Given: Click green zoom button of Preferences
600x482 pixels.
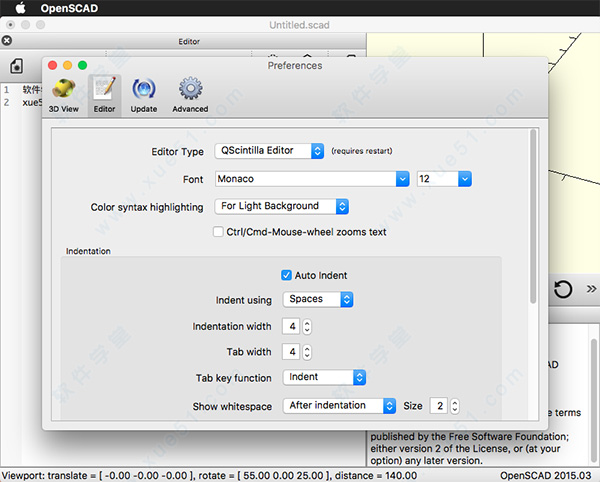Looking at the screenshot, I should point(82,65).
